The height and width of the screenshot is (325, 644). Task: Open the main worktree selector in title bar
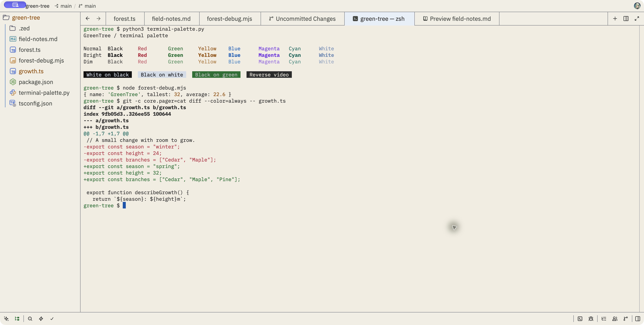63,6
